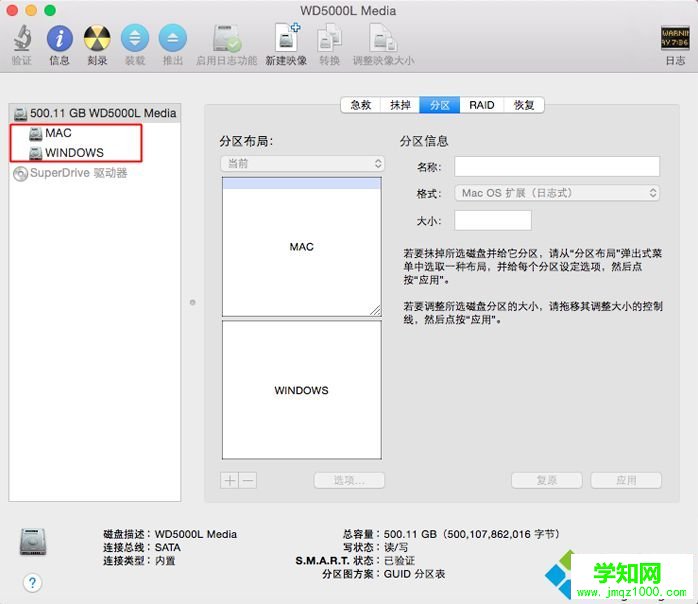Open the Log toolbar icon
Image resolution: width=698 pixels, height=604 pixels.
pyautogui.click(x=675, y=38)
